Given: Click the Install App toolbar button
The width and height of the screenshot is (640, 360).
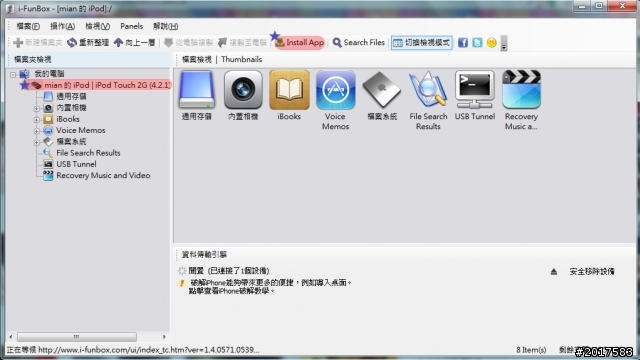Looking at the screenshot, I should [300, 42].
